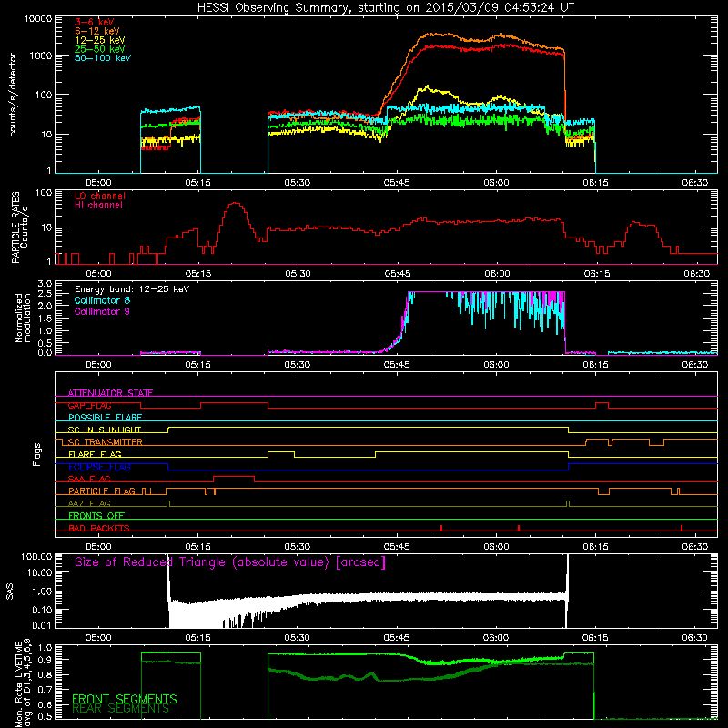Image resolution: width=728 pixels, height=728 pixels.
Task: Click the 100.00 tick on SAS axis
Action: tap(36, 556)
